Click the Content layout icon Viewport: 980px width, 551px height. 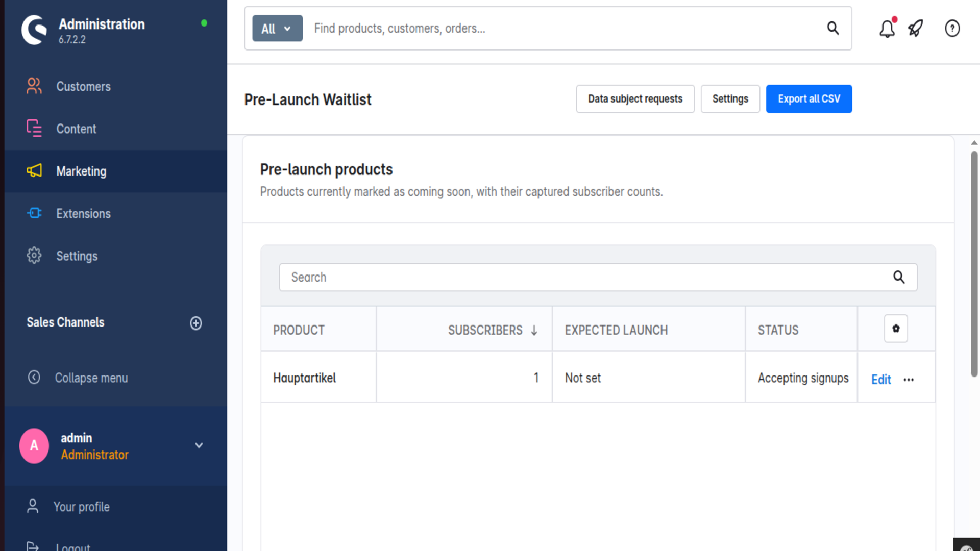pyautogui.click(x=34, y=128)
